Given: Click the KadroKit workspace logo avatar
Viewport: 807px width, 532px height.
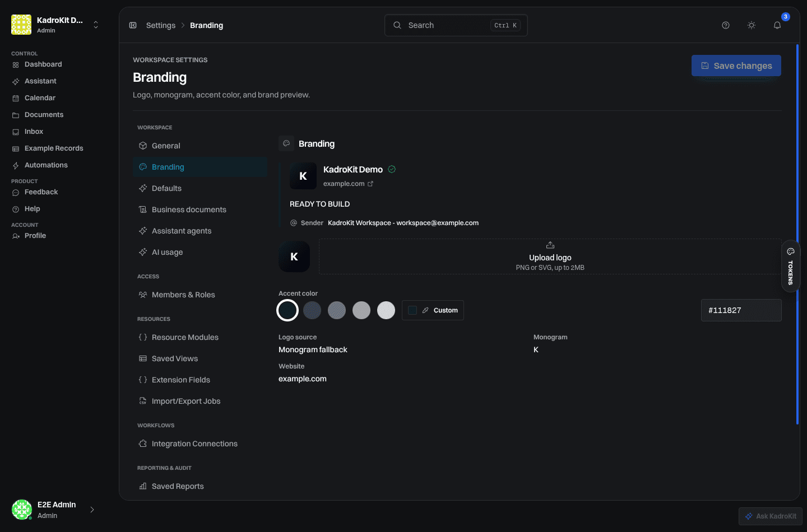Looking at the screenshot, I should click(21, 25).
